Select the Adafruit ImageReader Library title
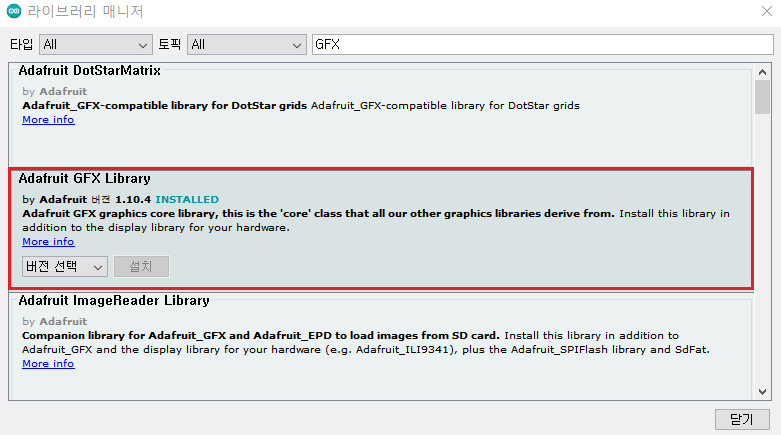The height and width of the screenshot is (435, 781). click(x=114, y=300)
